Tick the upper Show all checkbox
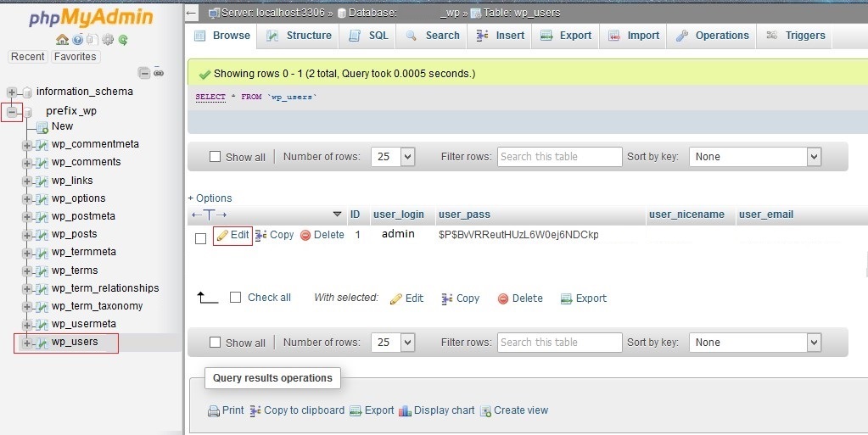 point(216,157)
